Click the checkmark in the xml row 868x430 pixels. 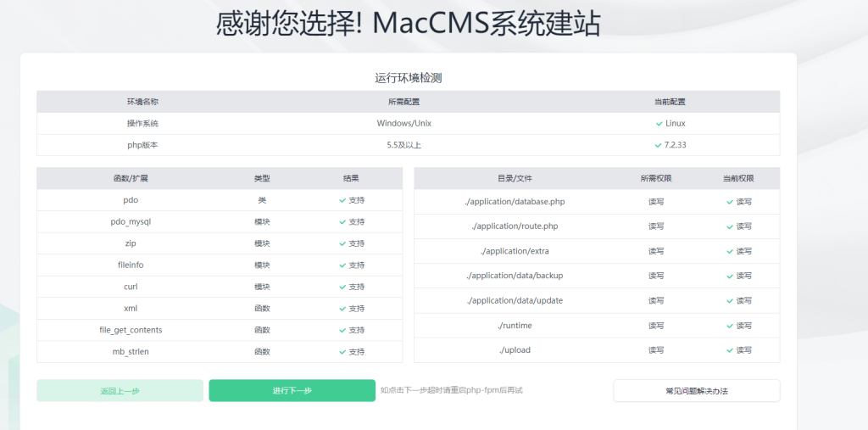coord(342,309)
